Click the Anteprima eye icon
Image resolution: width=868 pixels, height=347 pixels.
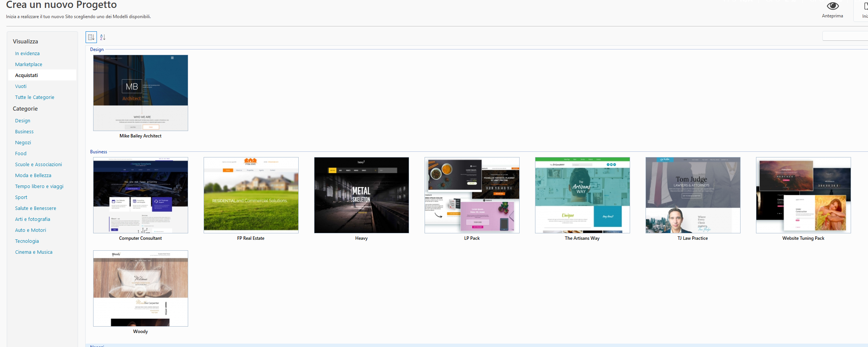(x=833, y=6)
